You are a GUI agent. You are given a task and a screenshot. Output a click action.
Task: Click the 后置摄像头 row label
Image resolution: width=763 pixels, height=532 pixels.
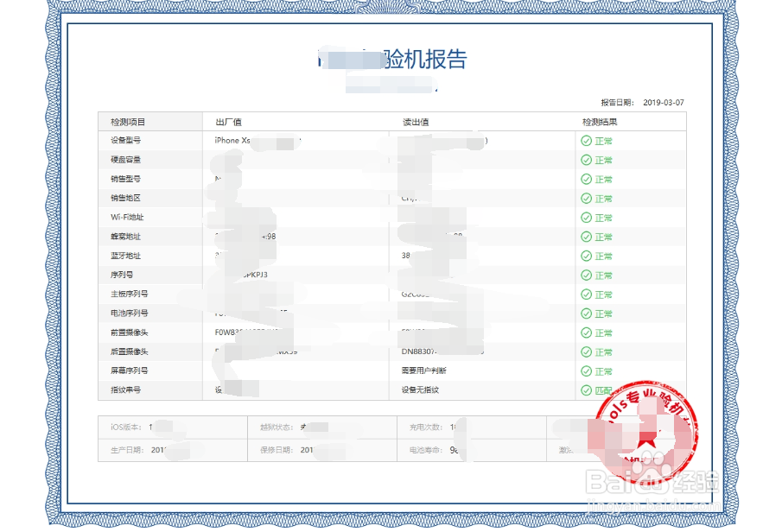click(x=129, y=351)
